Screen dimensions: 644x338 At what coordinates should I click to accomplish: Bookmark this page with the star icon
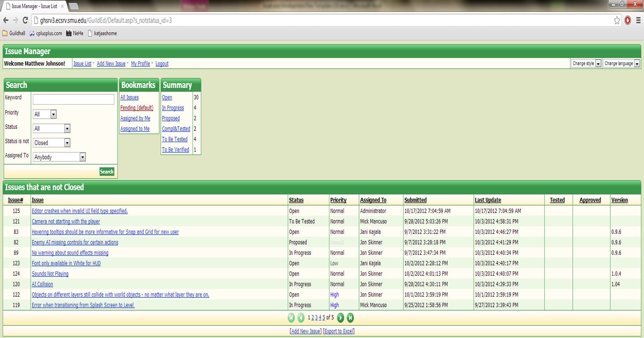(618, 20)
